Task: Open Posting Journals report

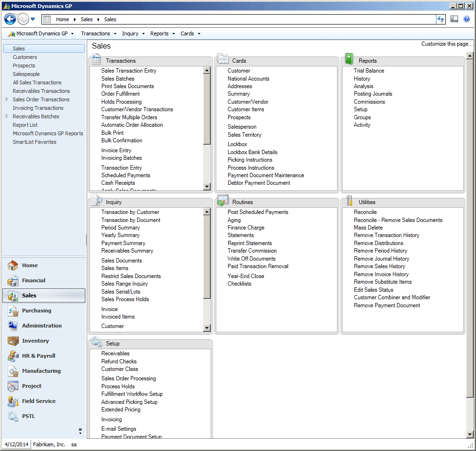Action: (373, 94)
